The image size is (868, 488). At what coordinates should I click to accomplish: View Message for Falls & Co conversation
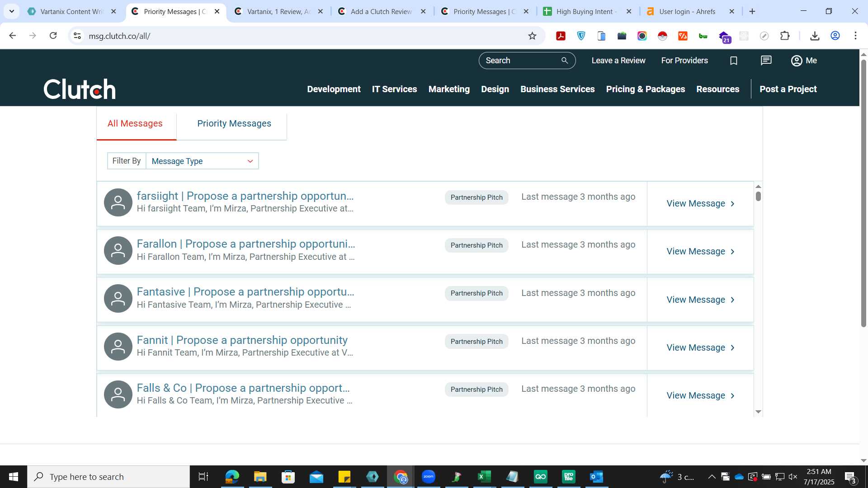click(x=700, y=396)
